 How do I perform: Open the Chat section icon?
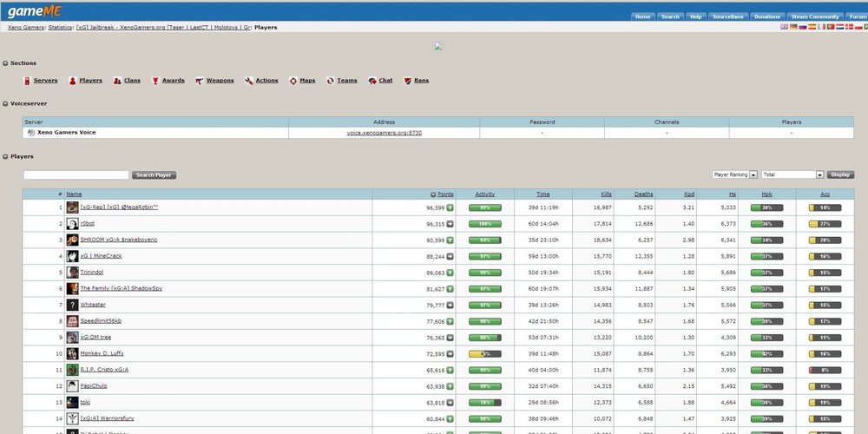coord(372,81)
